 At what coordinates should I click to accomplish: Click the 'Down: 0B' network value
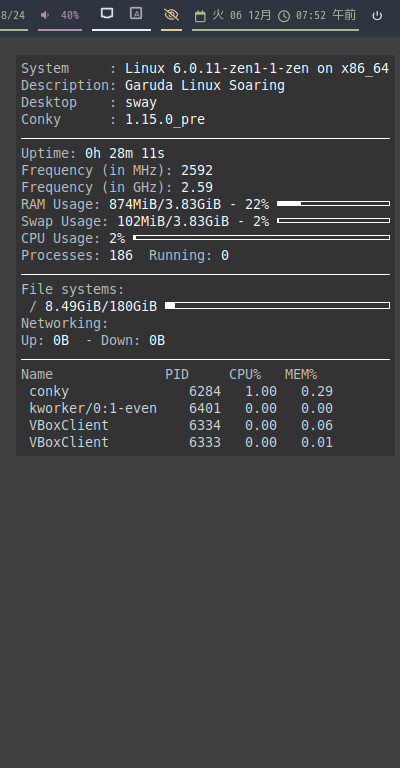click(133, 340)
